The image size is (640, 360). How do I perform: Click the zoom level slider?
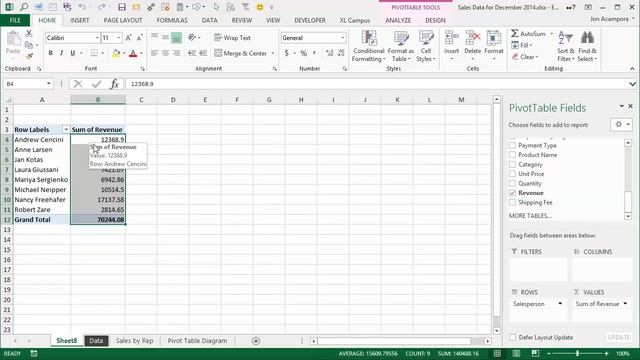click(577, 353)
